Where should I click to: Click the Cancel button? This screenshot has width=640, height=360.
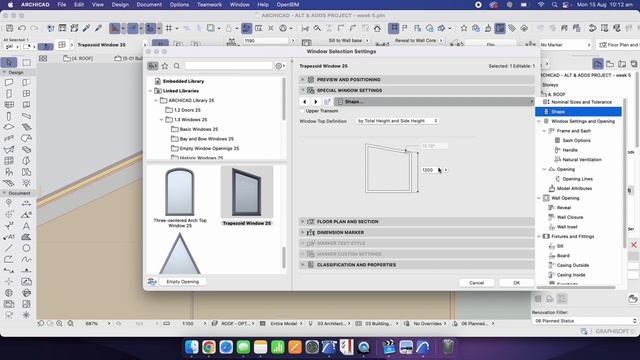pyautogui.click(x=476, y=283)
